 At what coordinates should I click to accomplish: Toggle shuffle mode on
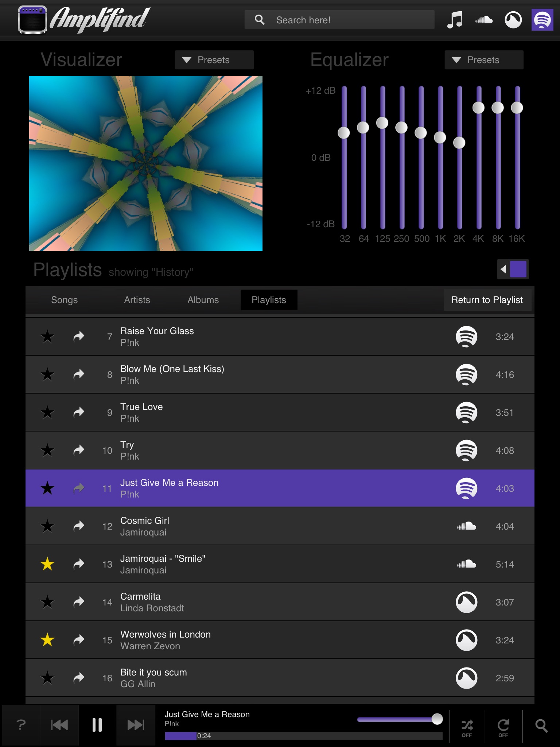(467, 727)
